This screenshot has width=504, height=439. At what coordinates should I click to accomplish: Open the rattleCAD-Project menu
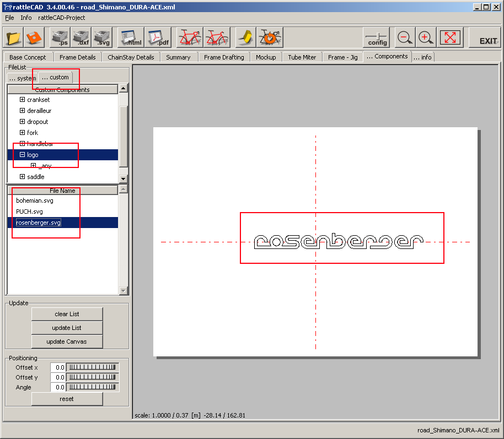(x=61, y=18)
